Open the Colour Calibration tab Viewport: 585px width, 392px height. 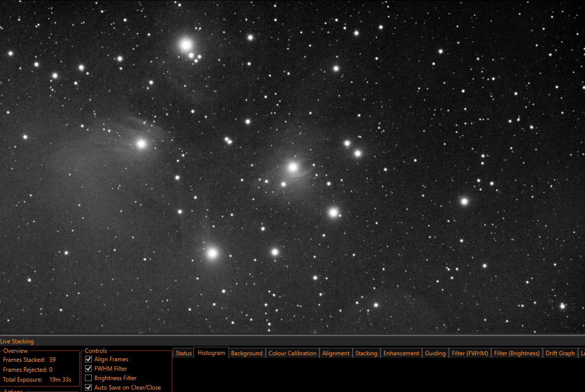tap(292, 353)
